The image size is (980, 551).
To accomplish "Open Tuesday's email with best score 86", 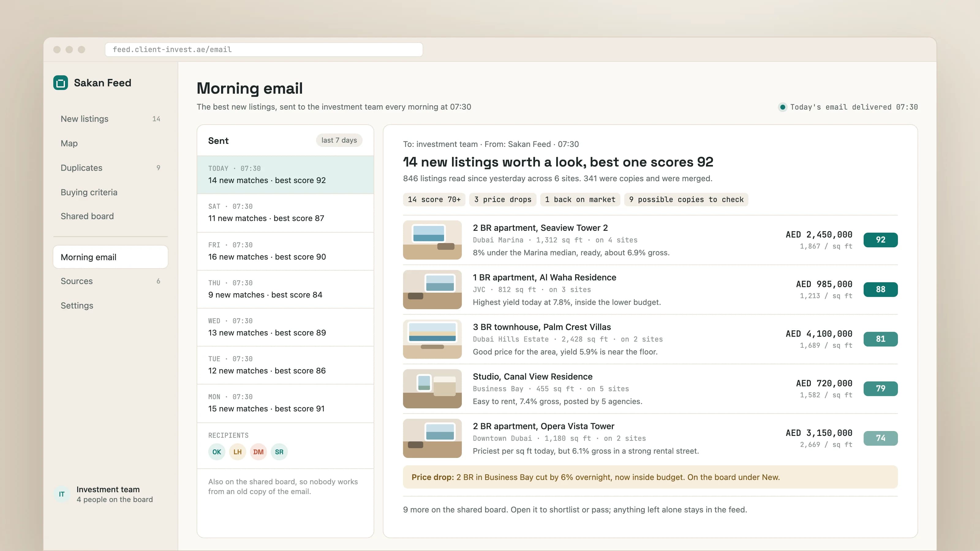I will [x=285, y=365].
